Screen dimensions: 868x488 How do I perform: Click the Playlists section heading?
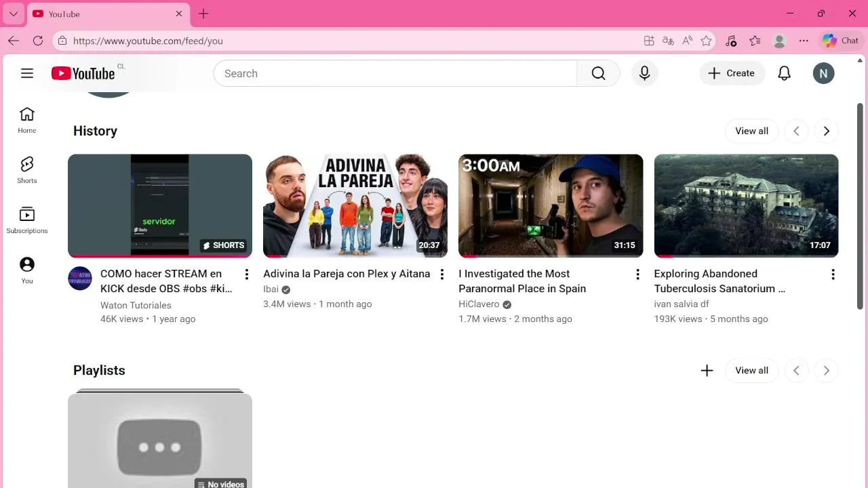(99, 370)
